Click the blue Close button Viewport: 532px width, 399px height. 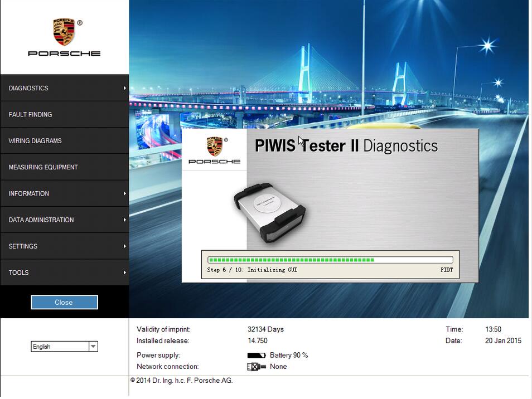coord(65,302)
